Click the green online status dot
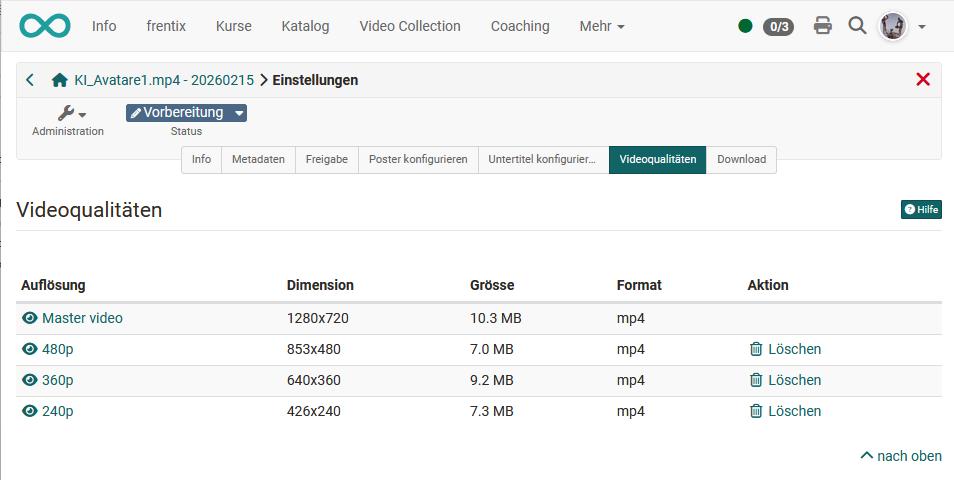Viewport: 954px width, 480px height. [745, 26]
